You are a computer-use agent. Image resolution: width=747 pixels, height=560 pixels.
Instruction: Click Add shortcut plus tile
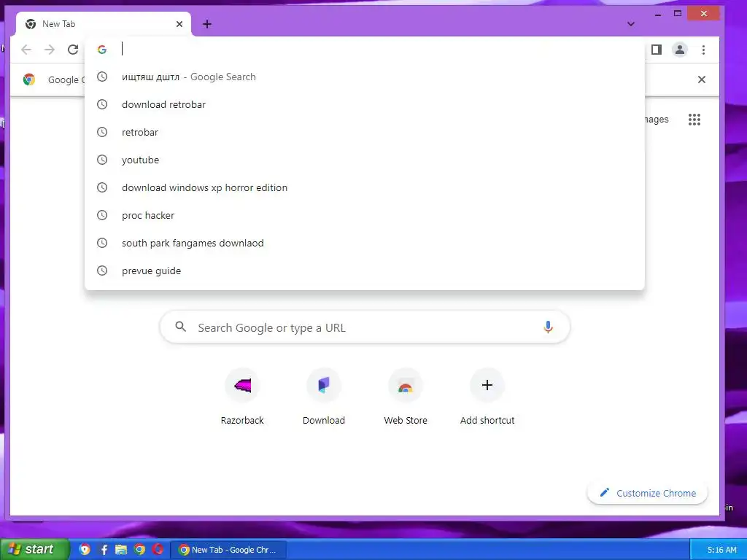(x=487, y=397)
